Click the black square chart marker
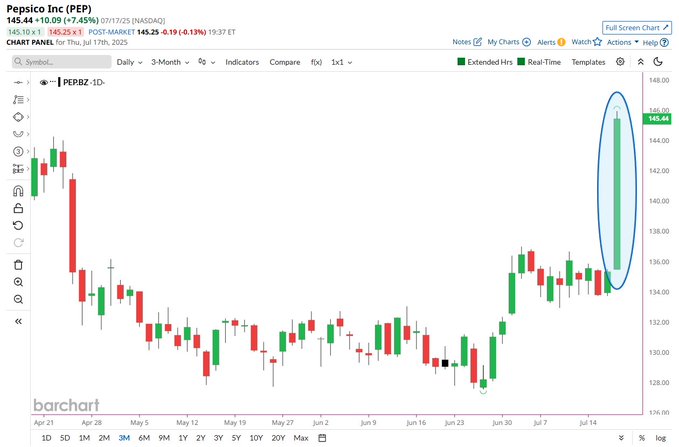The width and height of the screenshot is (679, 447). click(x=445, y=363)
